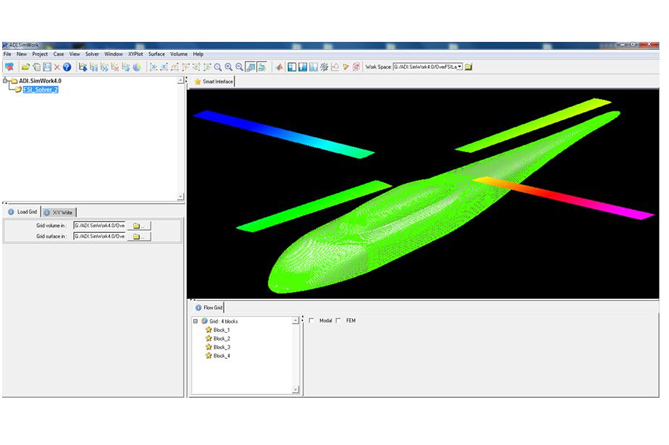
Task: Browse for grid surface file folder icon
Action: [x=138, y=236]
